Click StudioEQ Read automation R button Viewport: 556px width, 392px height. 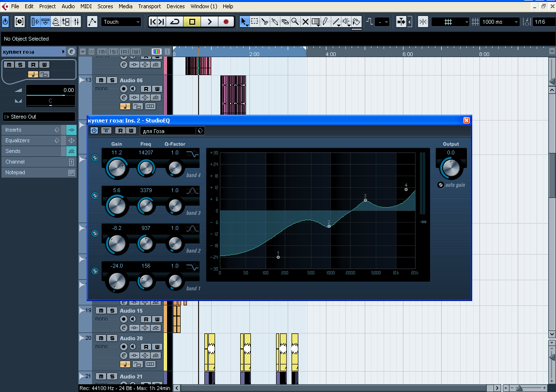(120, 131)
